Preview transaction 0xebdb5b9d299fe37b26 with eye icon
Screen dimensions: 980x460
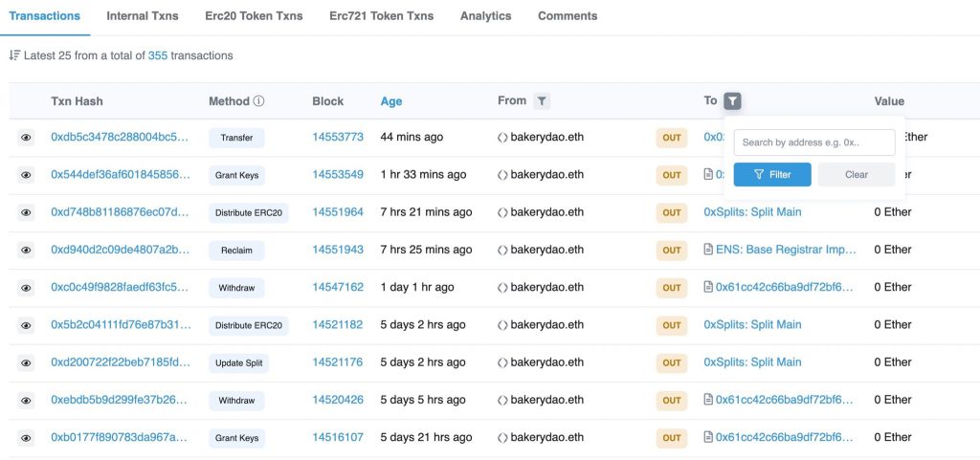click(26, 400)
